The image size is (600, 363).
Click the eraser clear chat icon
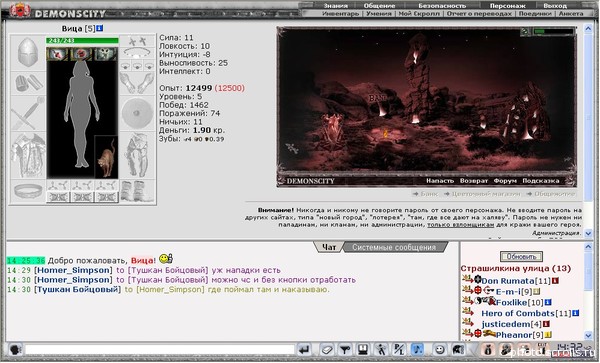[x=326, y=350]
